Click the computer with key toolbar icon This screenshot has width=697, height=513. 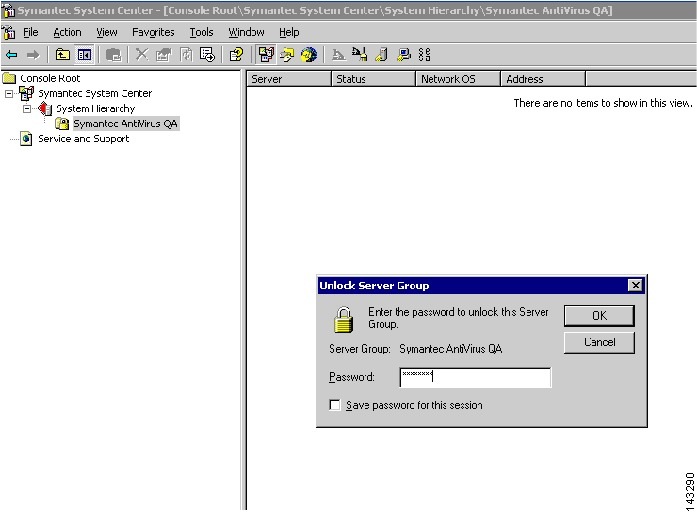[403, 55]
